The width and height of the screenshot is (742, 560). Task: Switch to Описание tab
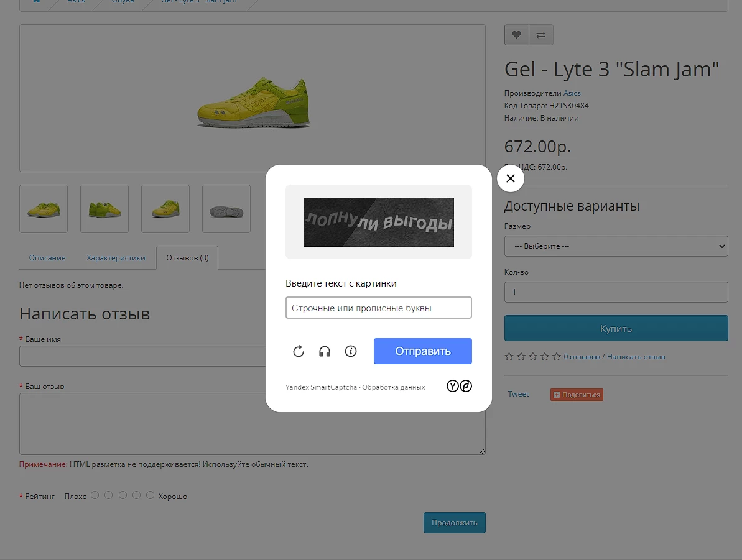[x=47, y=258]
